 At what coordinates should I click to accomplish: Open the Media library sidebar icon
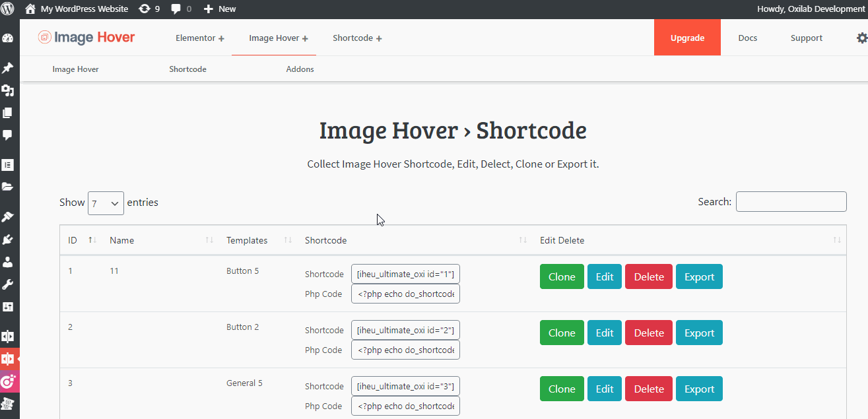[8, 90]
